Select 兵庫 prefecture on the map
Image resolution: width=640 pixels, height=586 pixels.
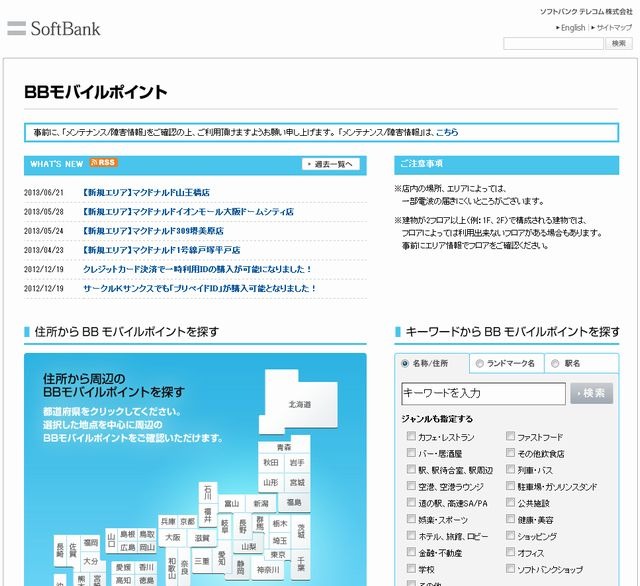[168, 522]
